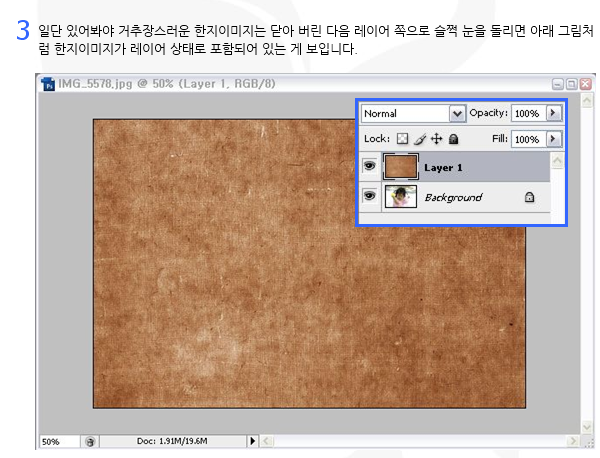
Task: Maximize the IMG_5578.jpg document window
Action: [572, 84]
